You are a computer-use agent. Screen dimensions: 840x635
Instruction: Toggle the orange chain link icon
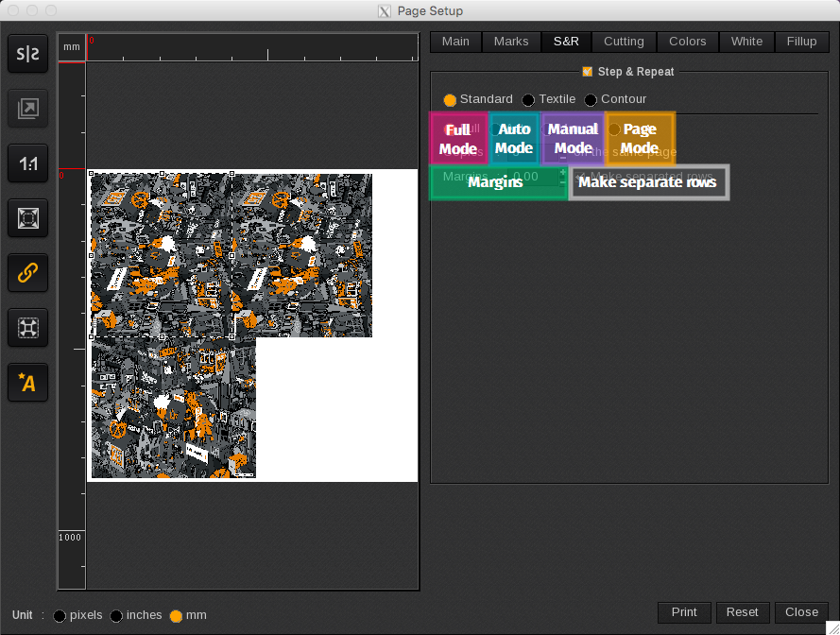(x=28, y=273)
